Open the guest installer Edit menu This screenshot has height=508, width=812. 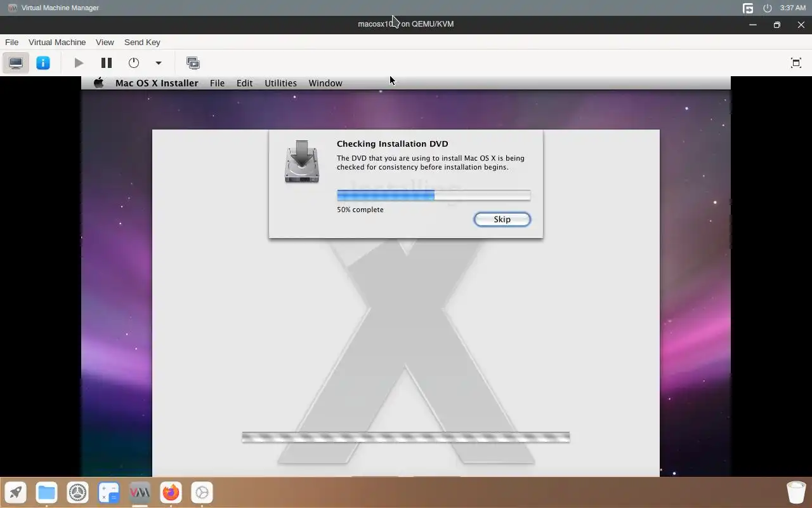coord(244,83)
